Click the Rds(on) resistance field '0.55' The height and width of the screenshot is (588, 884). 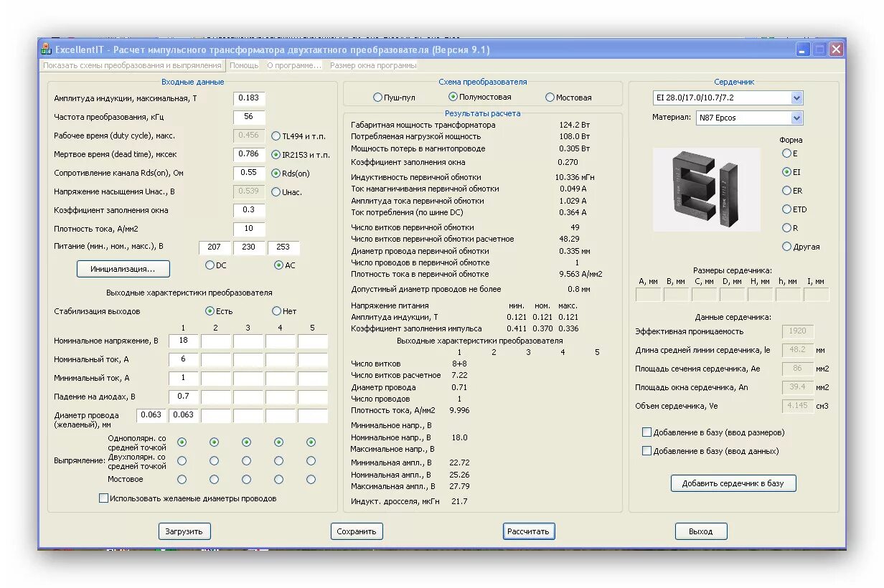[x=249, y=173]
